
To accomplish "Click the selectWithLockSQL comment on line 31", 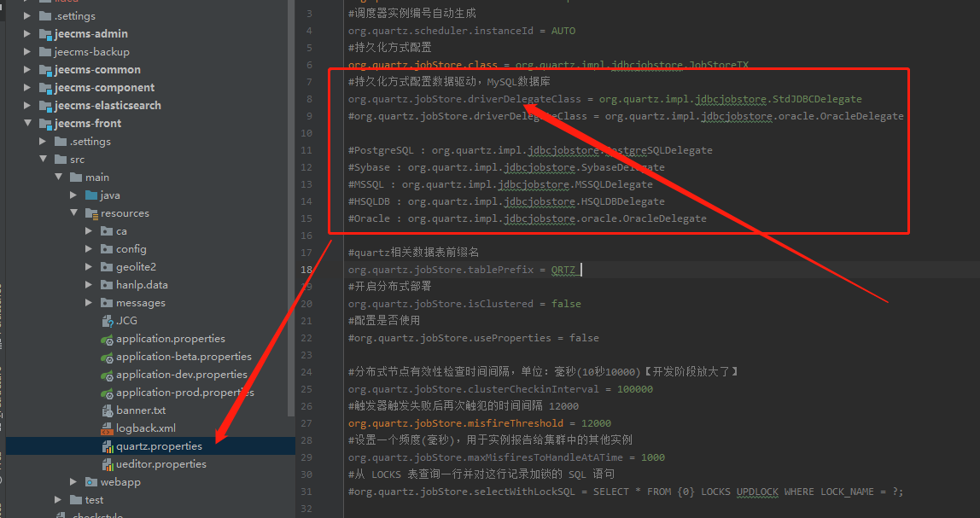I will (626, 492).
